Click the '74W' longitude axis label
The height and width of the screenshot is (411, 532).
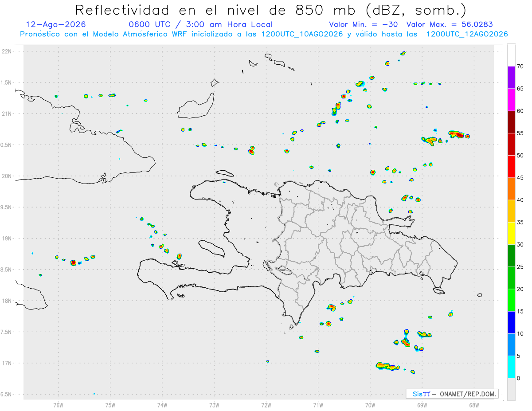(162, 404)
